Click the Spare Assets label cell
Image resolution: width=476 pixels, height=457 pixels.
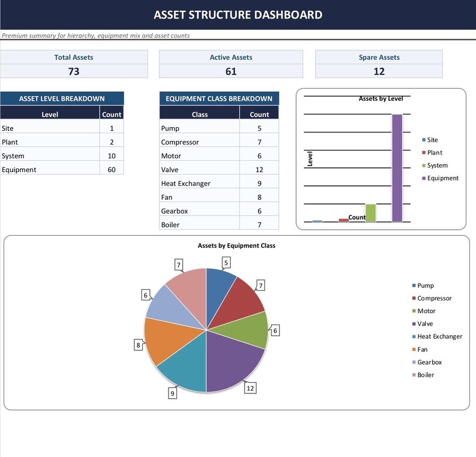pyautogui.click(x=379, y=57)
